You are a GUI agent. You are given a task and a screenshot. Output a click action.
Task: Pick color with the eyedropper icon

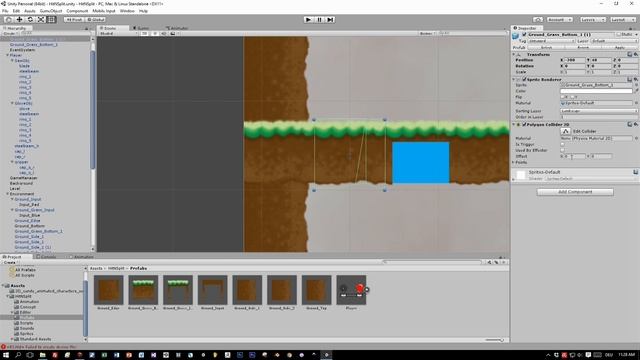(x=636, y=91)
